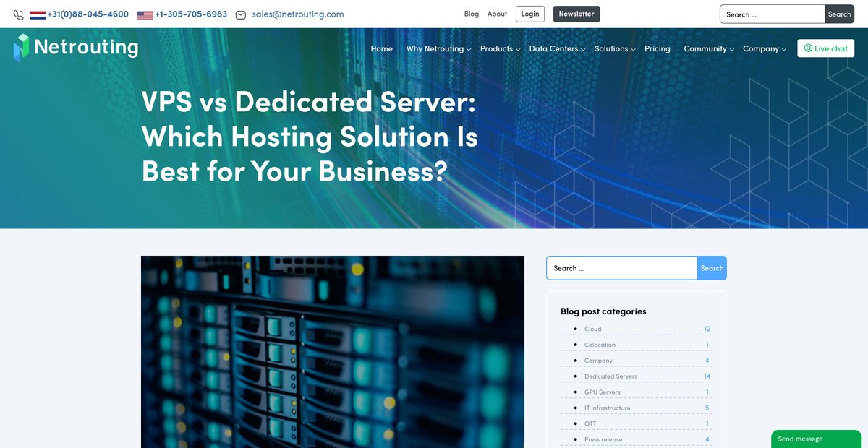Open the Colocation blog category

[600, 345]
